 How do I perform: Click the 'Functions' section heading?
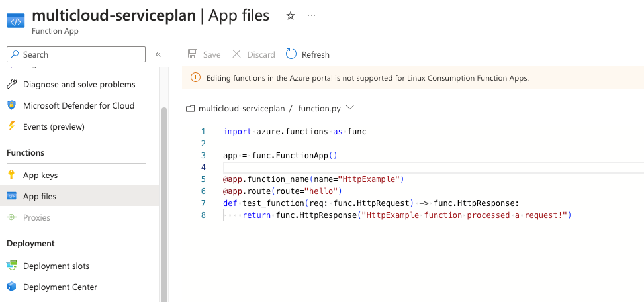[x=25, y=153]
